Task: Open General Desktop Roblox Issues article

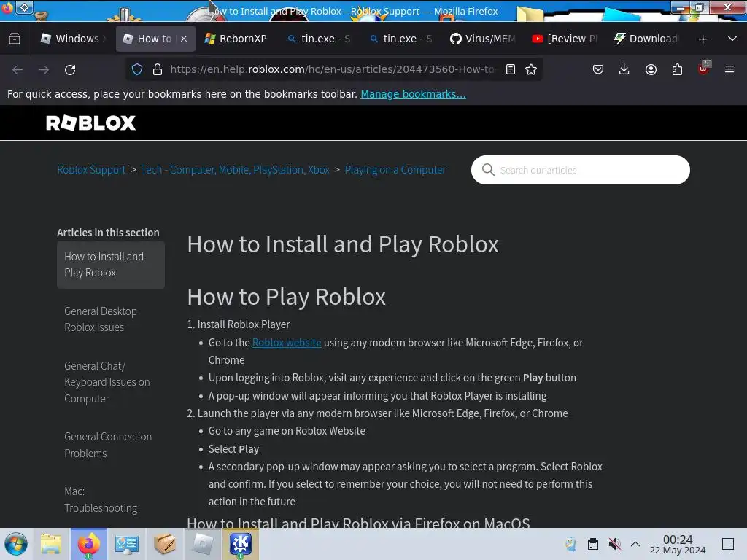Action: point(101,319)
